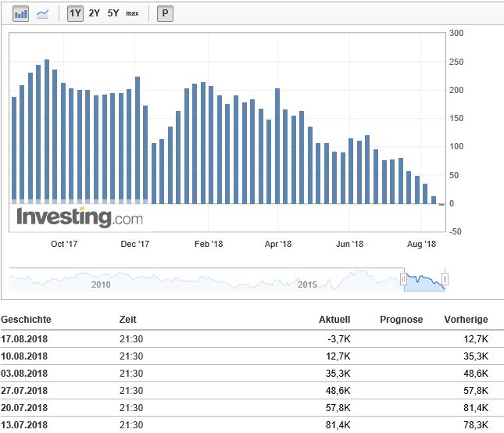Click the tiny negative bar for Aug '18
Screen dimensions: 504x433
441,205
